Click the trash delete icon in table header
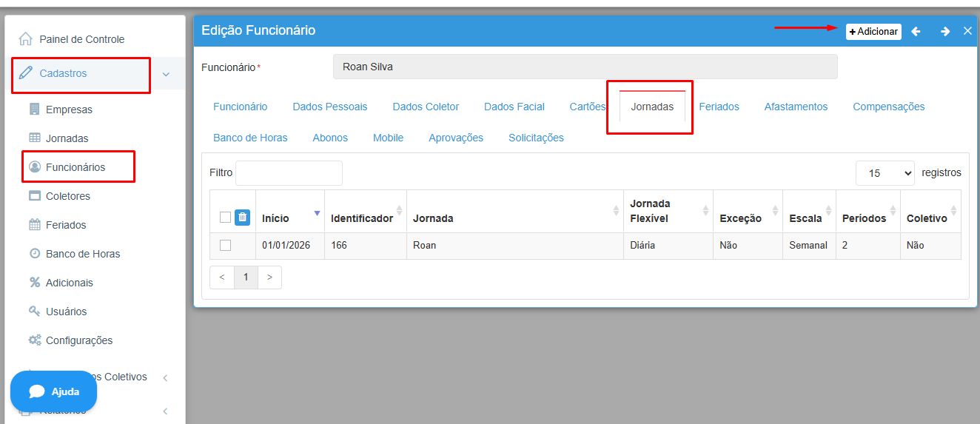 pos(242,217)
